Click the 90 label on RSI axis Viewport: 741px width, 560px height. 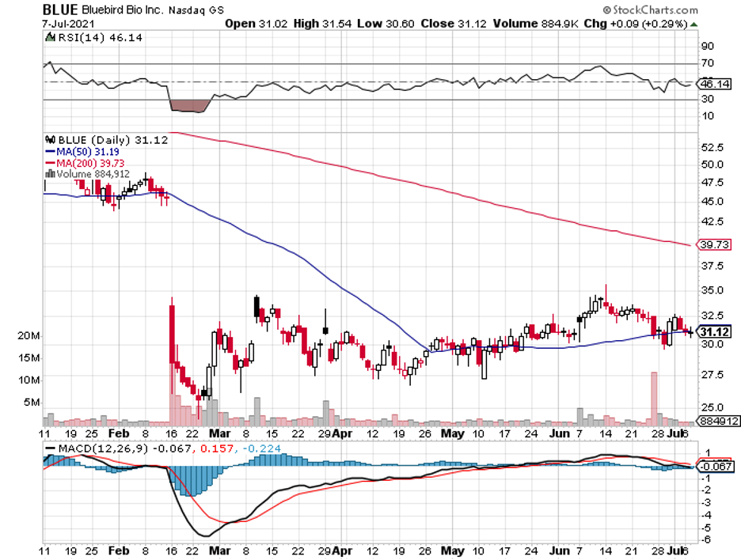click(x=708, y=46)
